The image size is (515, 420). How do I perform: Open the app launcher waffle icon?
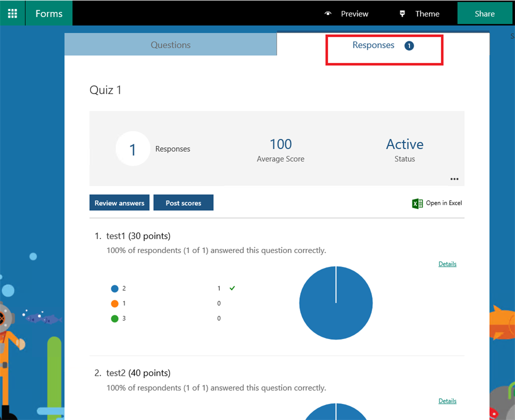(13, 14)
